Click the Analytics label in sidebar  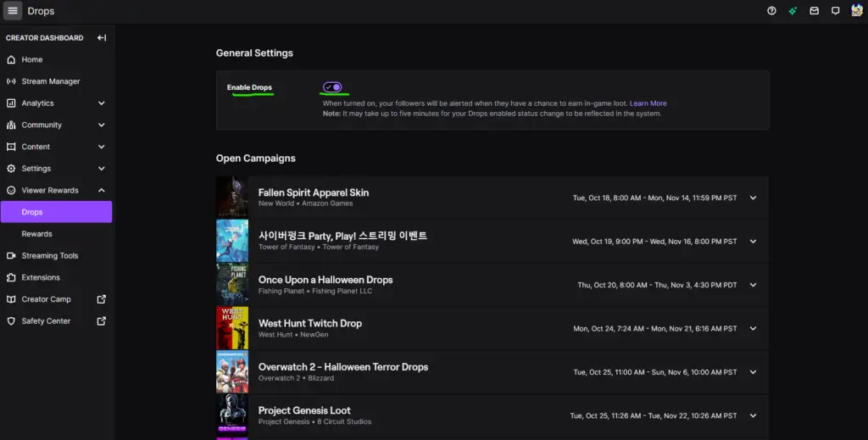[x=37, y=103]
